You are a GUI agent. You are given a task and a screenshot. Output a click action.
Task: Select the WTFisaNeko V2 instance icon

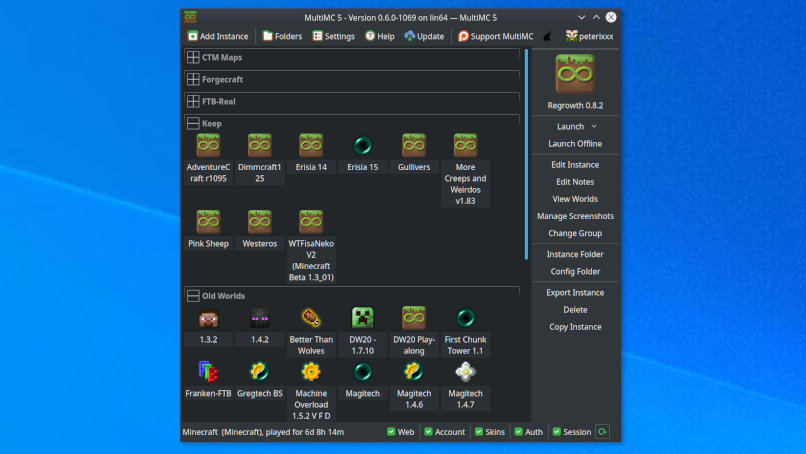[311, 222]
